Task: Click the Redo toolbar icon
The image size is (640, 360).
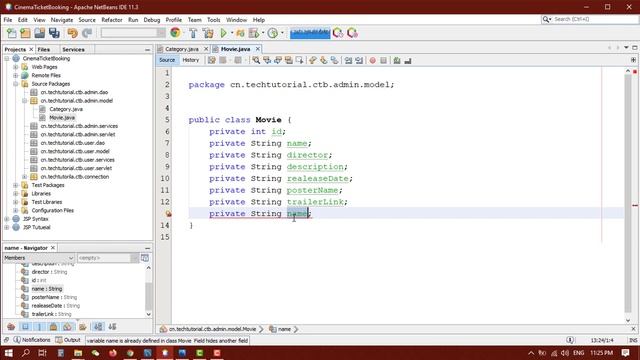Action: point(87,33)
